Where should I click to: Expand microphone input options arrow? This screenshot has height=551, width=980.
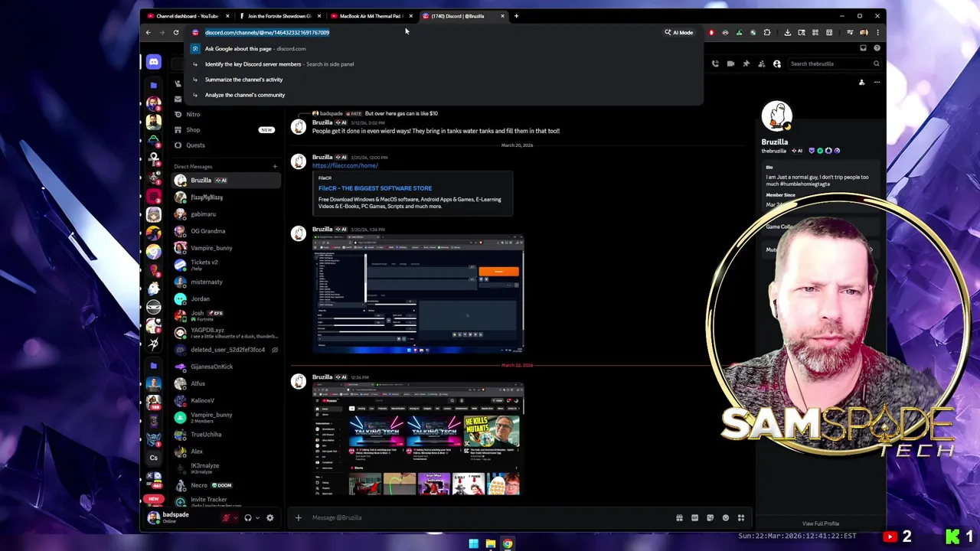tap(236, 518)
